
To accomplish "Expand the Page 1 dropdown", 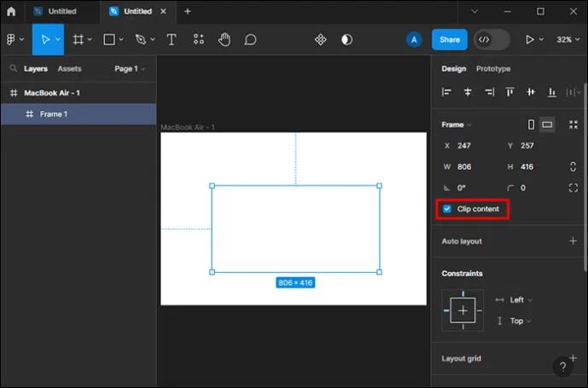I will (130, 68).
